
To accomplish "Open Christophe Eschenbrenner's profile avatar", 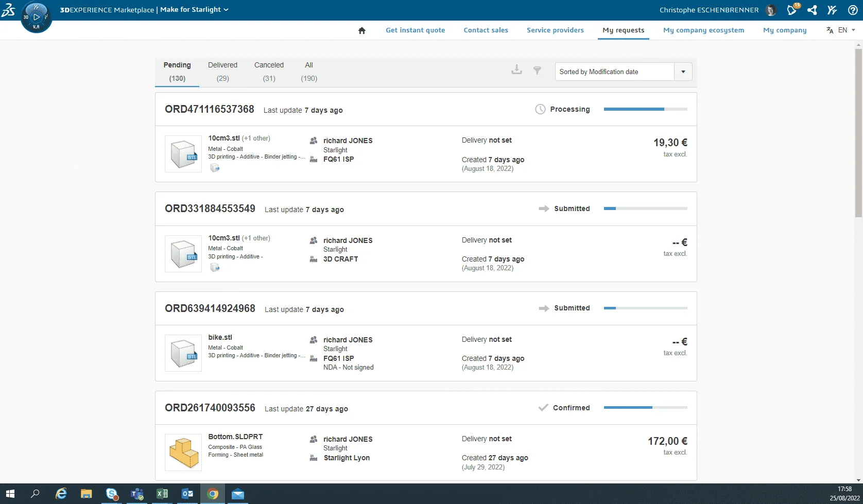I will [770, 10].
